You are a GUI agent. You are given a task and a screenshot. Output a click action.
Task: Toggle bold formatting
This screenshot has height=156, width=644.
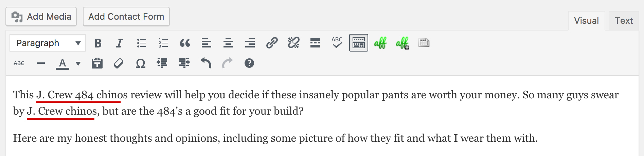[x=98, y=43]
